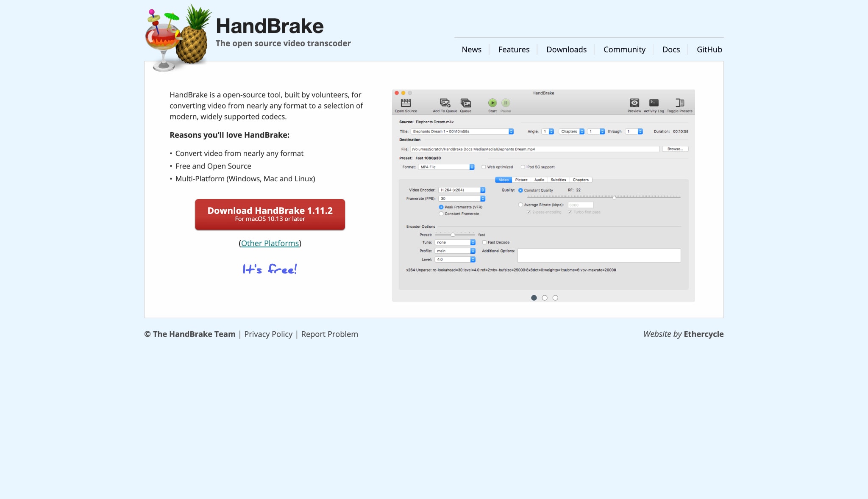Click the HandBrake site title heading
The height and width of the screenshot is (499, 868).
coord(270,26)
